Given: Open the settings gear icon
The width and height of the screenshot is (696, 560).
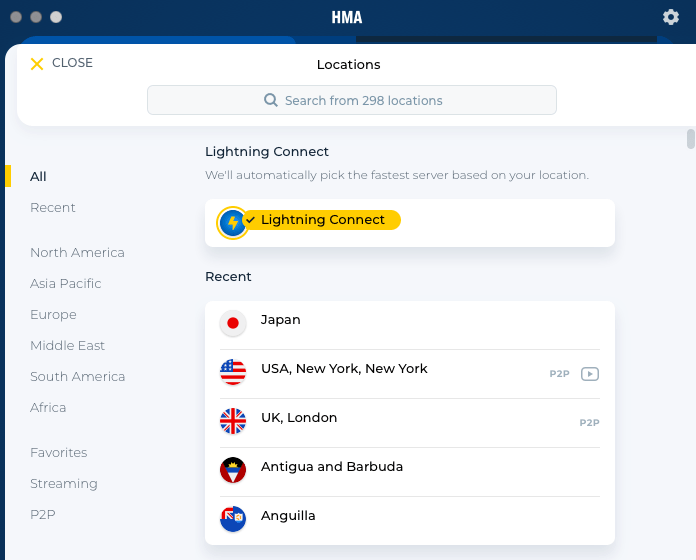Looking at the screenshot, I should [x=670, y=17].
